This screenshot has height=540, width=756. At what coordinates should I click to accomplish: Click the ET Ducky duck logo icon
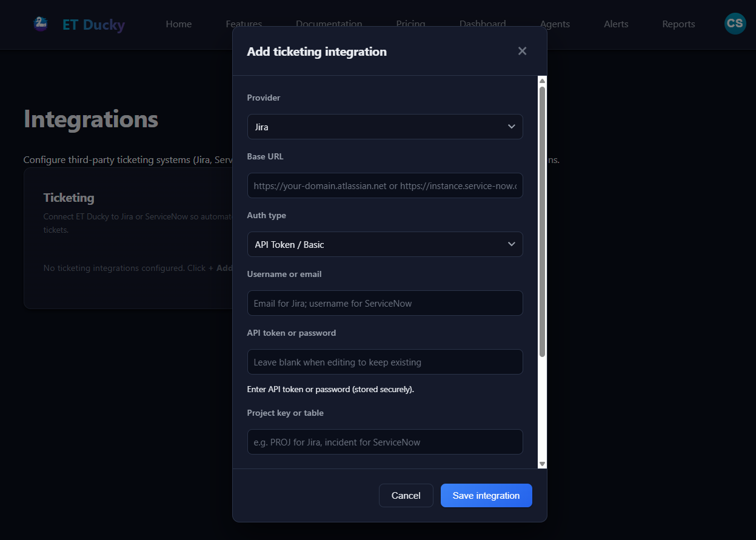tap(40, 24)
